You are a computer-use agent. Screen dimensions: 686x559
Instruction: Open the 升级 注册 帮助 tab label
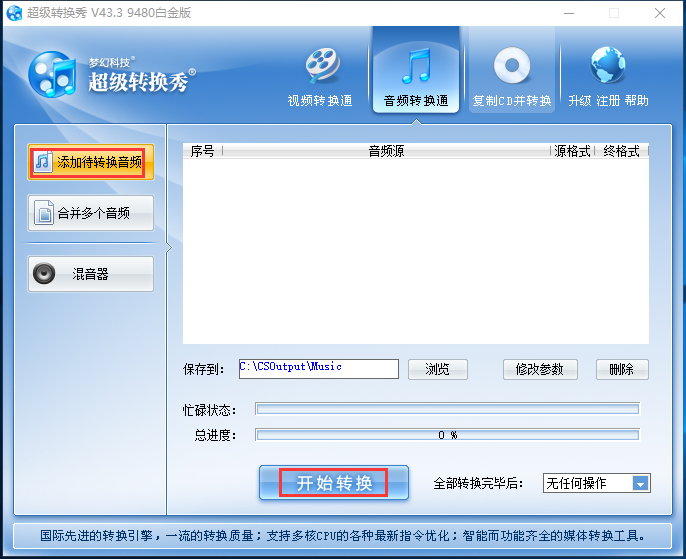click(608, 101)
